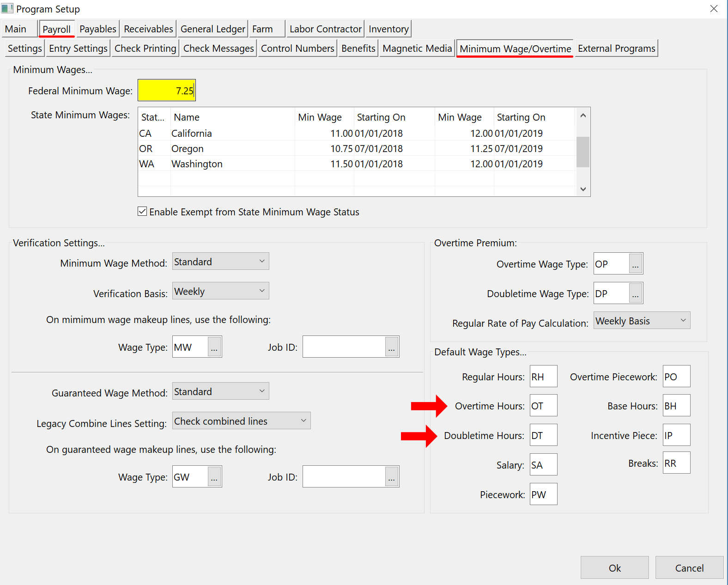Viewport: 728px width, 585px height.
Task: Toggle Enable Exempt from State Minimum Wage
Action: (x=143, y=212)
